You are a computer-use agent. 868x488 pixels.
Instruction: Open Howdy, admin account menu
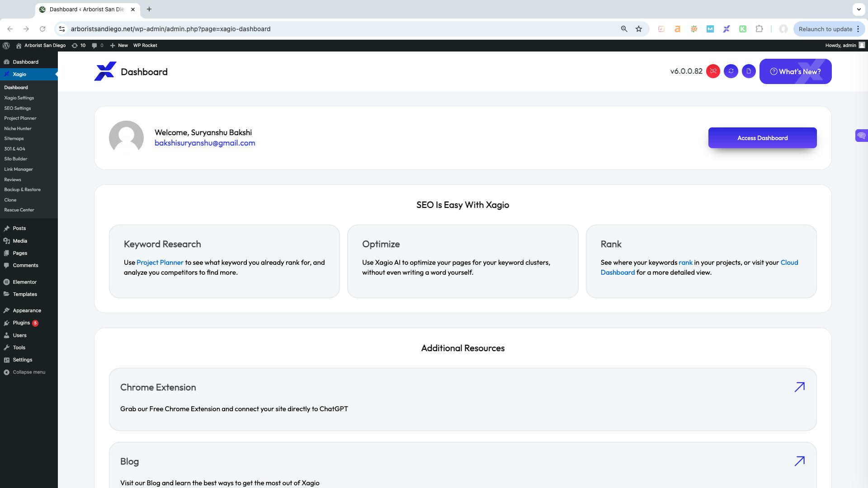pyautogui.click(x=845, y=45)
